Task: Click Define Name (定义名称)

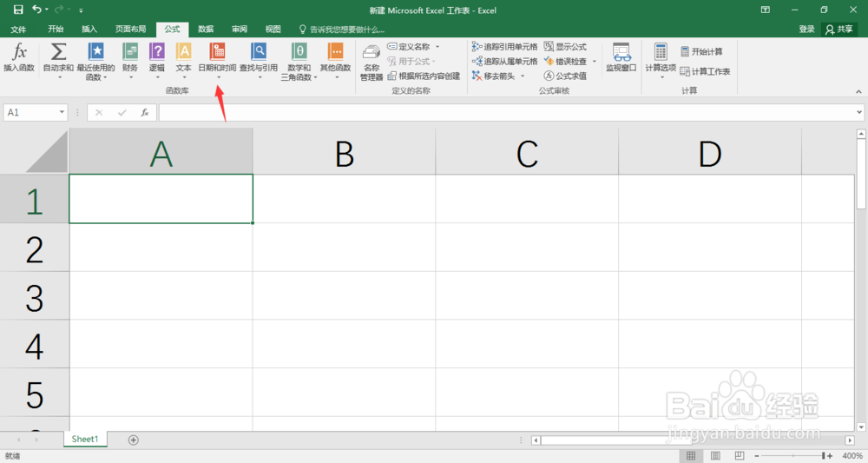Action: (409, 47)
